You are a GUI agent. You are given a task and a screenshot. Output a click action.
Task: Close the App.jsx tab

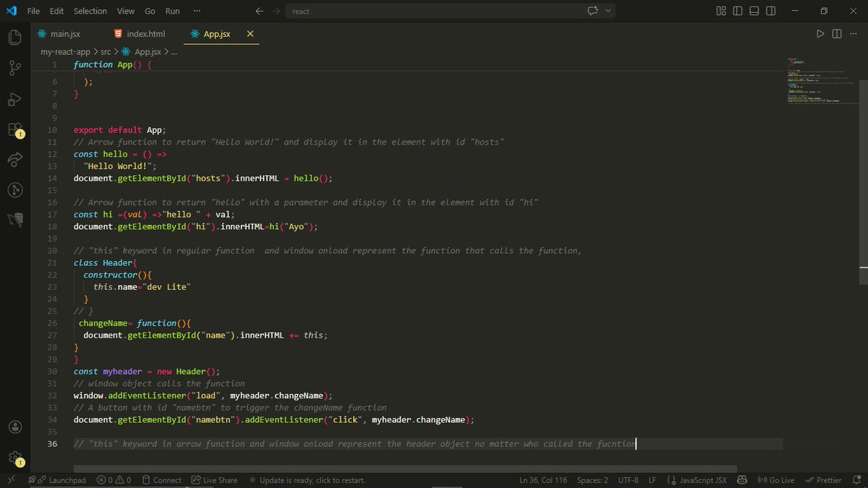pyautogui.click(x=250, y=34)
